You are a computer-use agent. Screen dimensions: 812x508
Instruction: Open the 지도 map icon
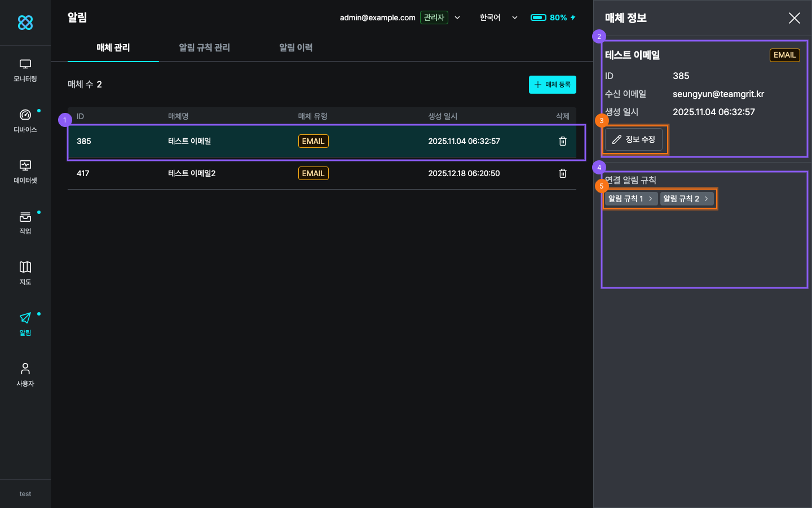pyautogui.click(x=25, y=273)
